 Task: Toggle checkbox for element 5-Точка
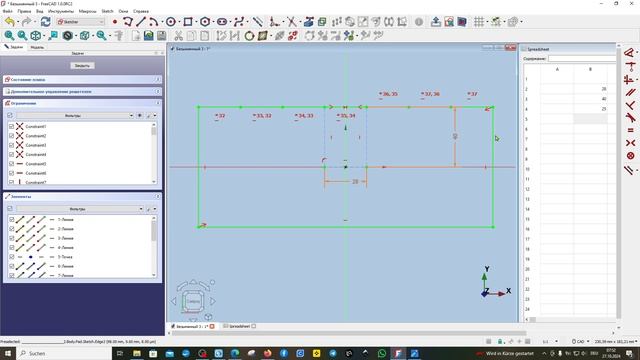(11, 257)
